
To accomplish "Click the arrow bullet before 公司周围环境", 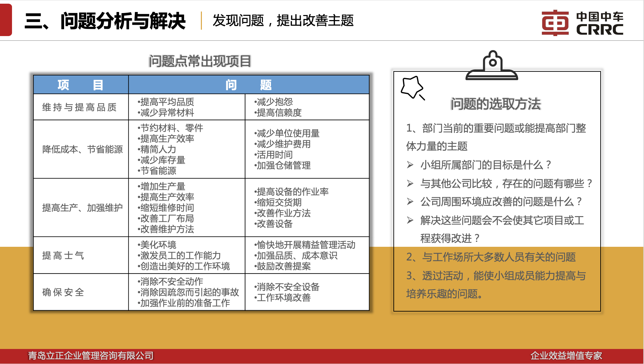I will click(410, 201).
